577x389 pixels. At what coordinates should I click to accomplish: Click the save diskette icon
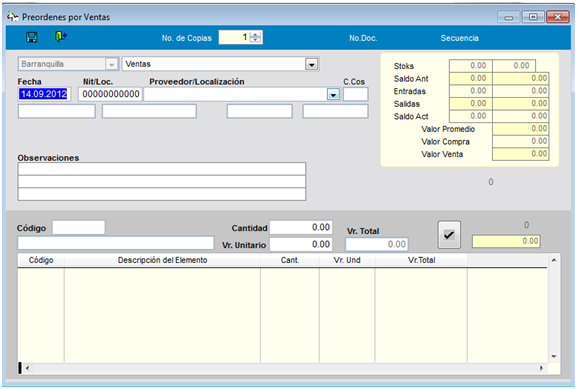point(32,37)
